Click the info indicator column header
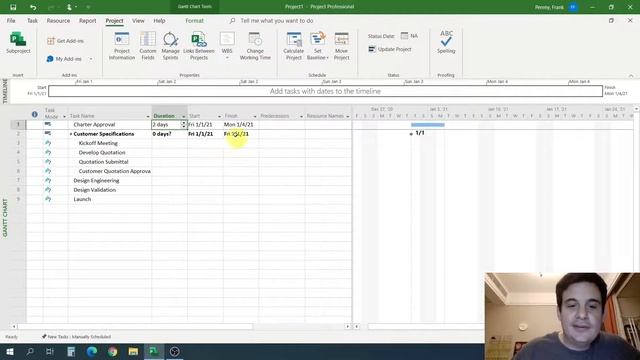This screenshot has width=640, height=360. point(35,114)
